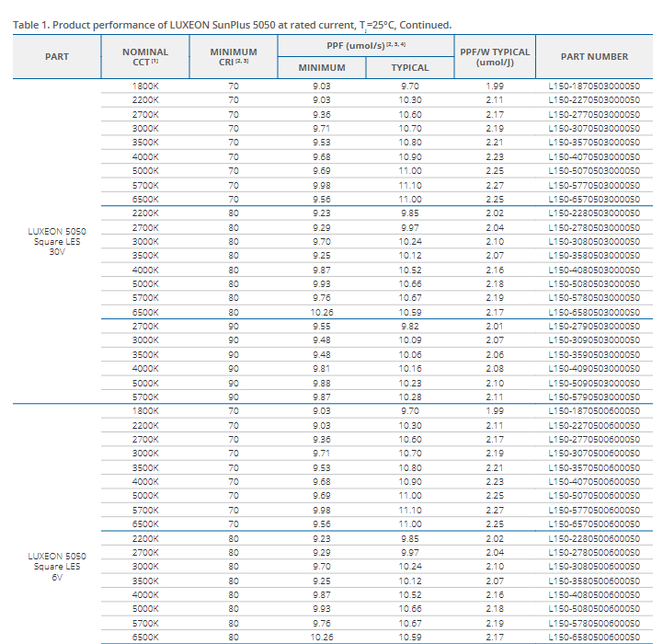Click the TYPICAL sub-header under PPF
Image resolution: width=663 pixels, height=644 pixels.
coord(410,68)
